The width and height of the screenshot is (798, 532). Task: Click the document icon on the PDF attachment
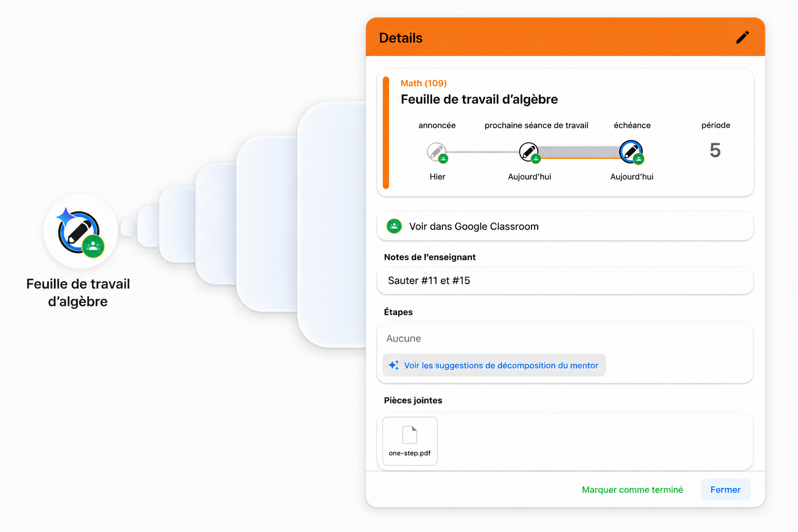(410, 435)
